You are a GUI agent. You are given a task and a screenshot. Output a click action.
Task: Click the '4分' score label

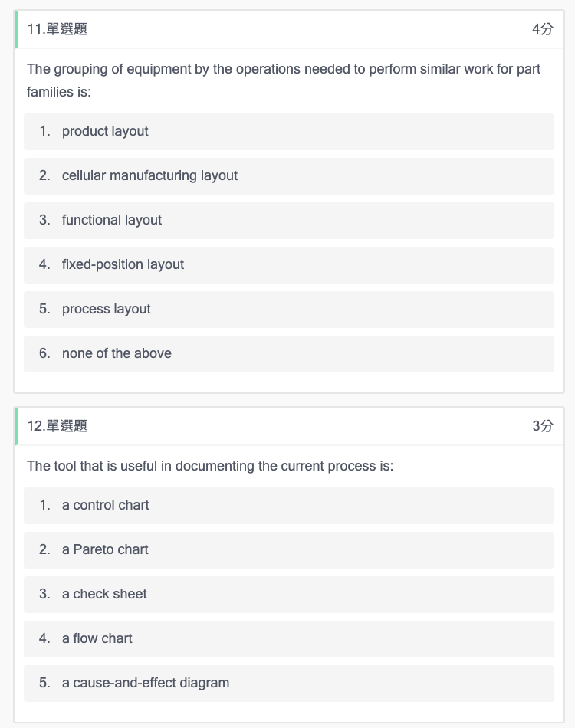point(542,30)
